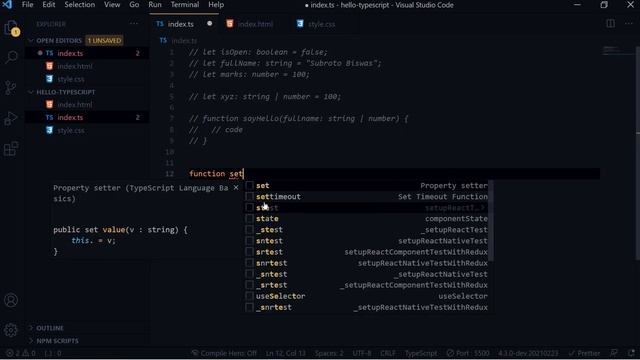Choose the 'snrtest' suggestion
This screenshot has height=360, width=640.
click(367, 263)
